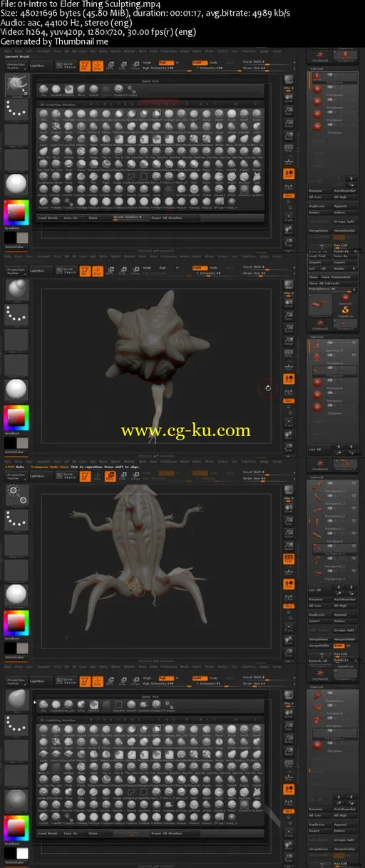Click the Edit mode icon in the first frame
This screenshot has width=365, height=868.
[x=85, y=66]
